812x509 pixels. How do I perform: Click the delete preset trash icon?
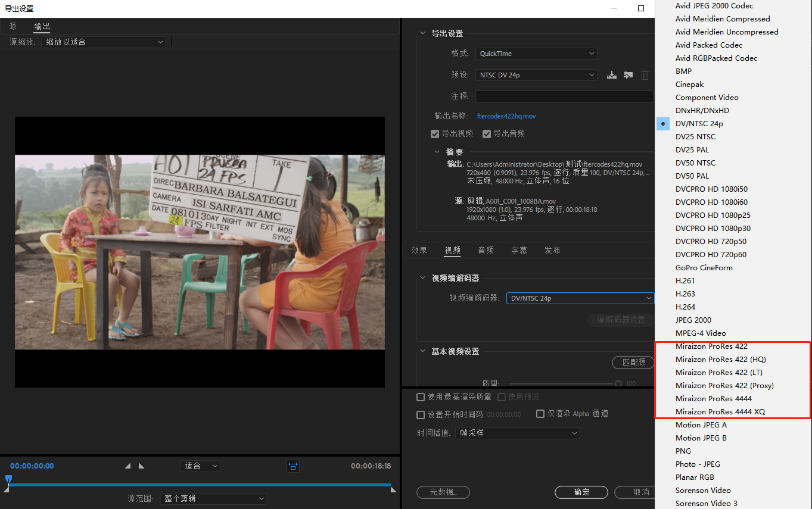tap(645, 75)
